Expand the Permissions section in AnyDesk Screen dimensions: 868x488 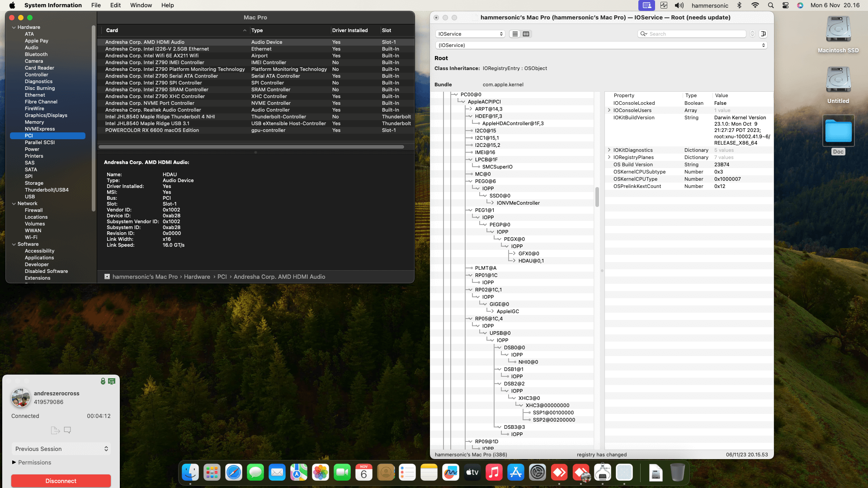click(14, 462)
